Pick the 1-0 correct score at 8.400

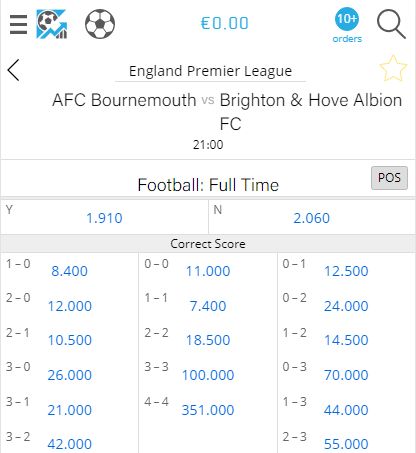[70, 271]
